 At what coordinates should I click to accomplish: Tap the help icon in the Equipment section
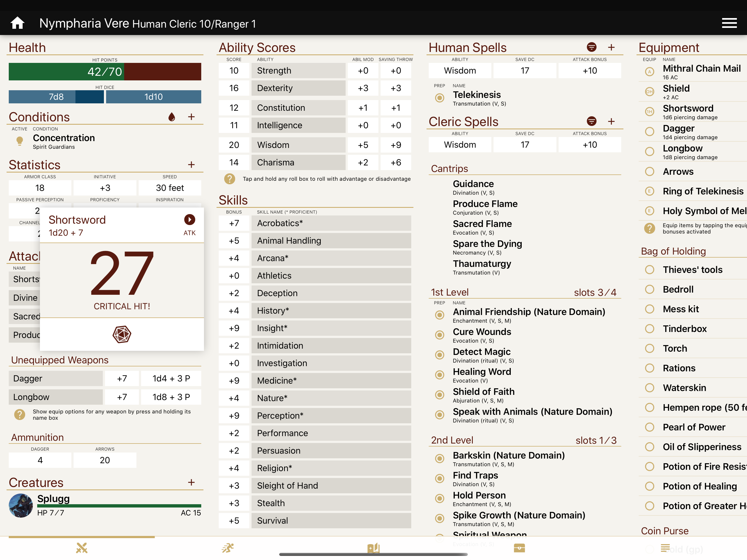[649, 228]
